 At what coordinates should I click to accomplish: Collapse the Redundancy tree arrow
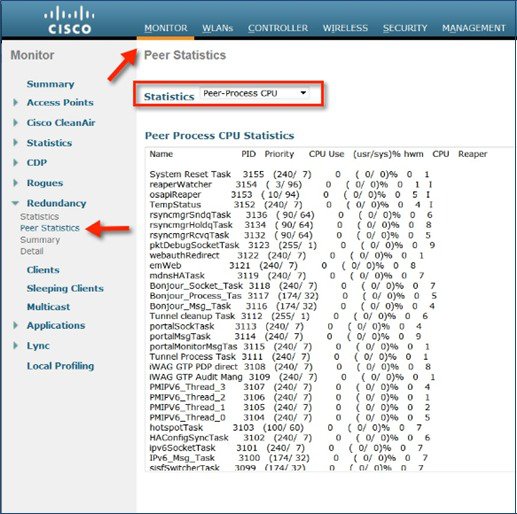click(15, 203)
